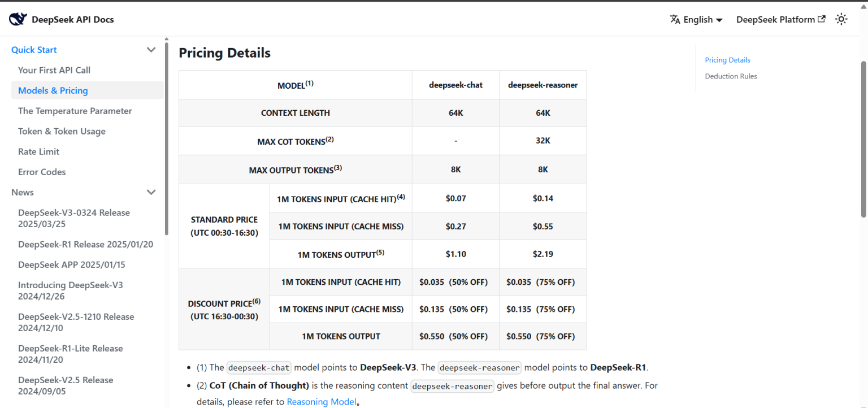Collapse the News section

pyautogui.click(x=151, y=192)
